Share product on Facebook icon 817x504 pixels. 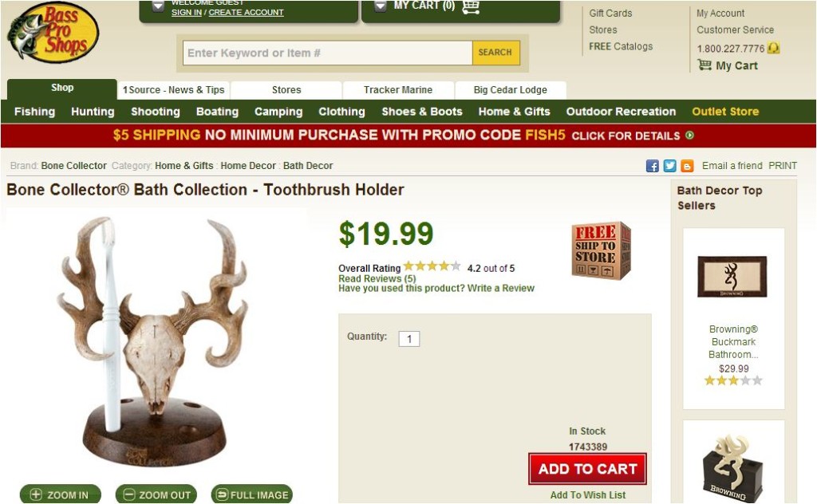(x=653, y=166)
